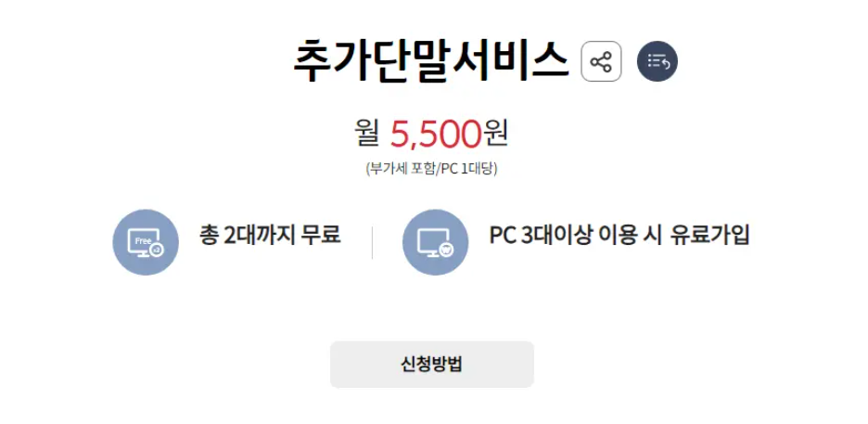868x424 pixels.
Task: Select the 총 2대까지 무료 label
Action: point(270,236)
